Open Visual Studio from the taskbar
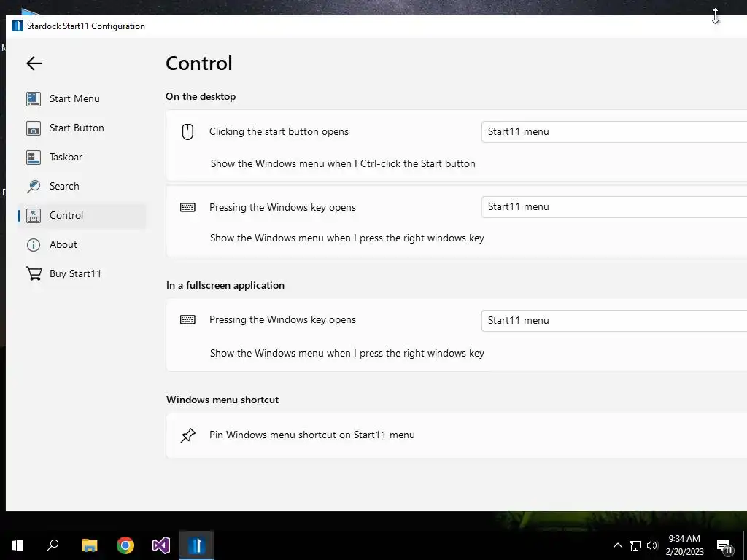 pyautogui.click(x=161, y=545)
